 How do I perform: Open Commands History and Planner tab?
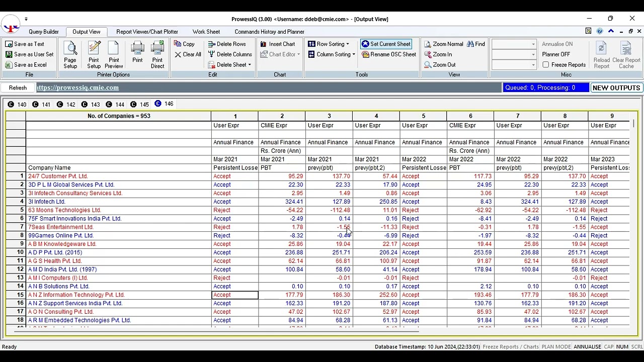pos(269,32)
